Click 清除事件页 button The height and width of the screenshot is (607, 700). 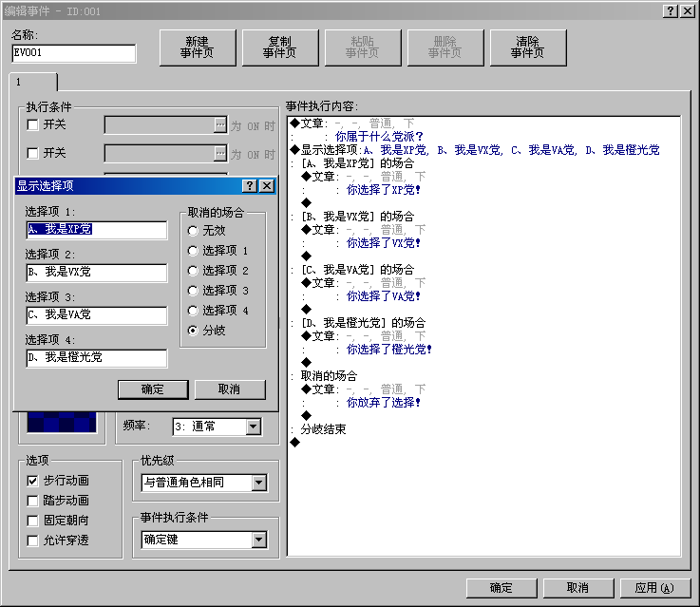click(x=528, y=47)
